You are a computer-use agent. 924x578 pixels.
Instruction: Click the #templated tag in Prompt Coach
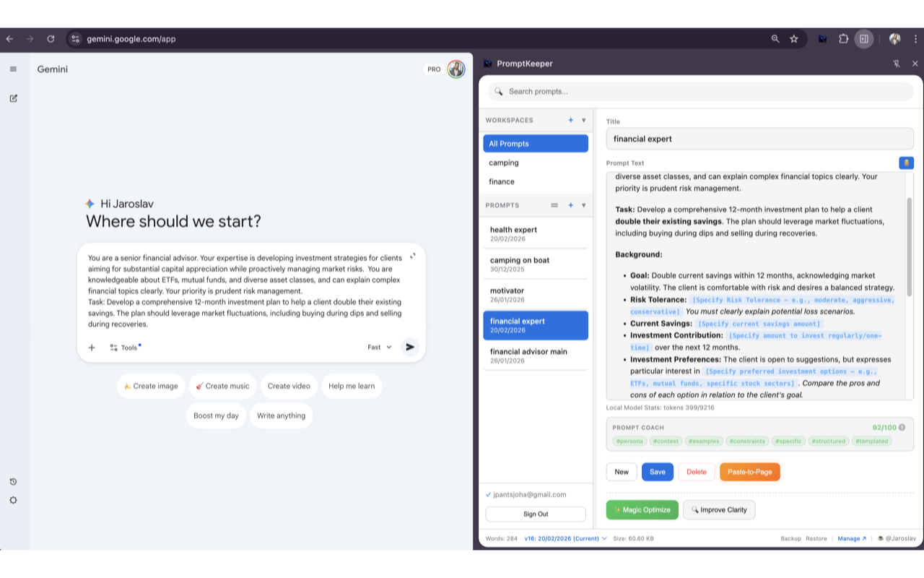tap(872, 441)
